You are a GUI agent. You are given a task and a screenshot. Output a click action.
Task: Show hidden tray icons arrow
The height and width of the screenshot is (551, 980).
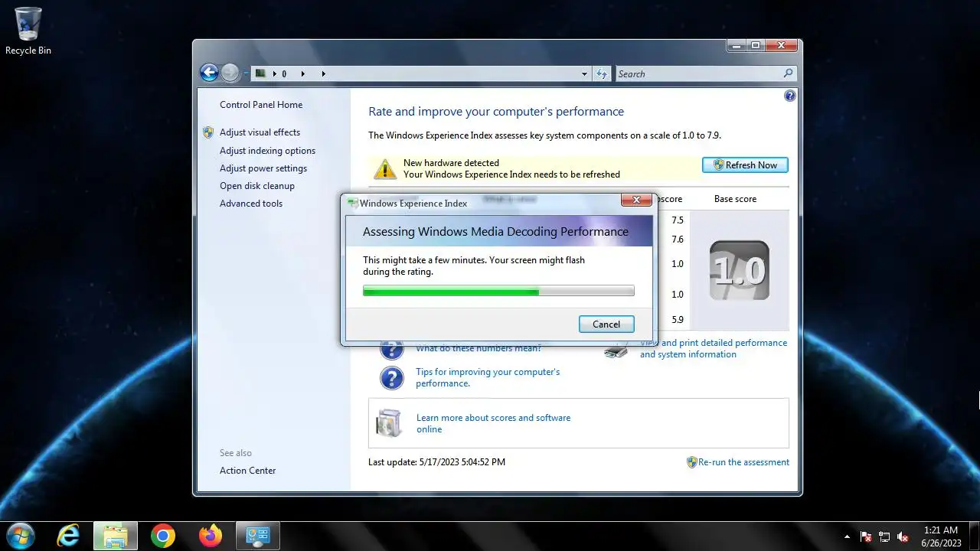pos(846,536)
